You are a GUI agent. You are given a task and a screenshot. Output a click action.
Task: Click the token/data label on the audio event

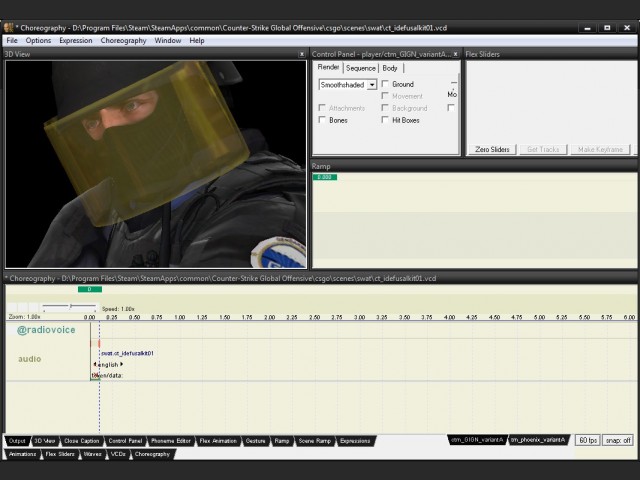[107, 376]
